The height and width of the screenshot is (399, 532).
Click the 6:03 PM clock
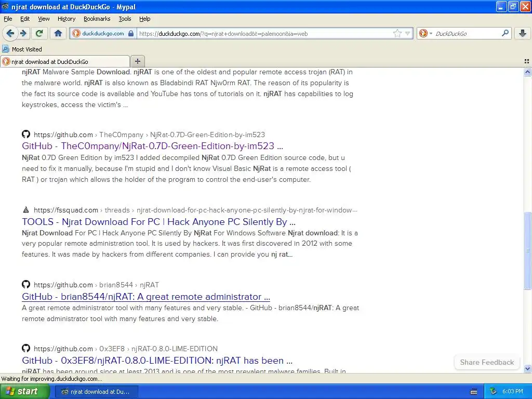click(513, 391)
